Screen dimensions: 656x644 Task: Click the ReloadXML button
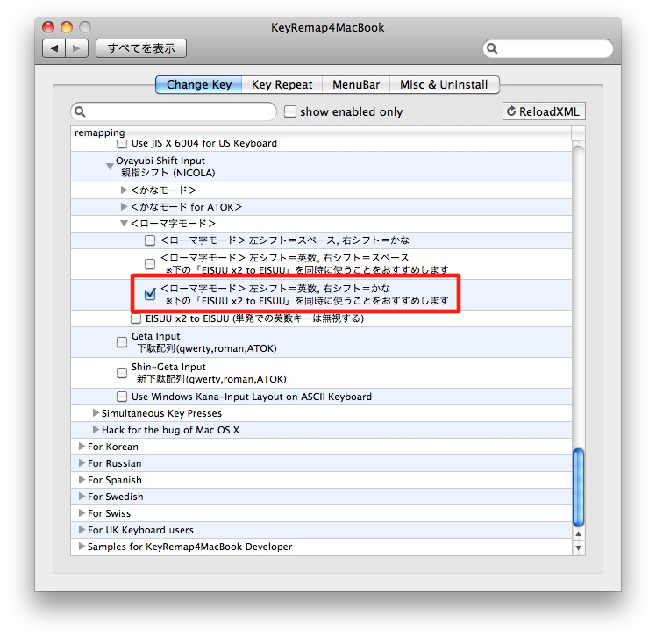[x=544, y=111]
